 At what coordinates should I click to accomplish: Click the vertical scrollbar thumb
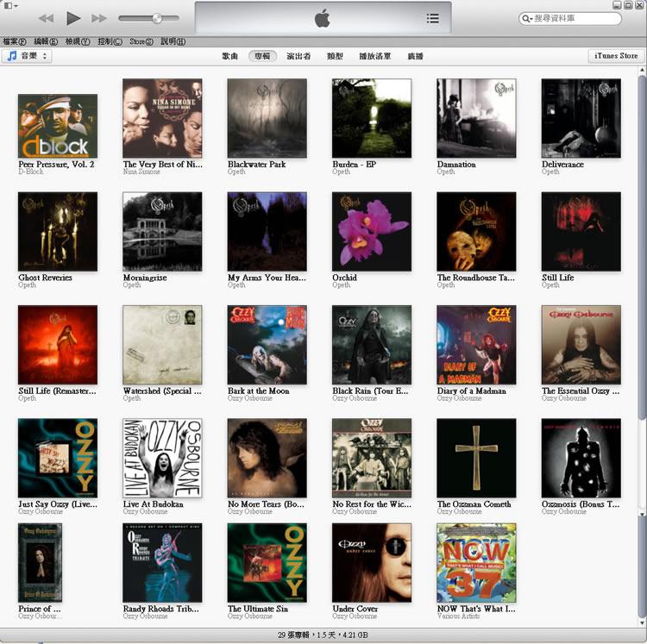tap(642, 247)
